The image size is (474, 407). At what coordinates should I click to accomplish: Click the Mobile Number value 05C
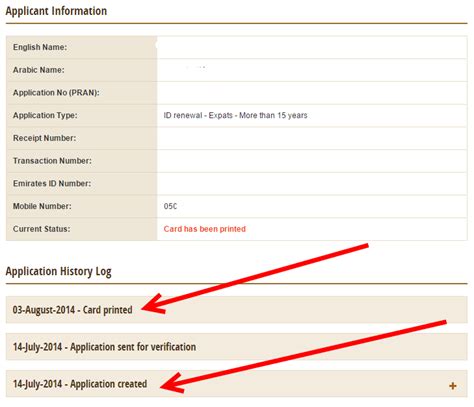pos(170,206)
